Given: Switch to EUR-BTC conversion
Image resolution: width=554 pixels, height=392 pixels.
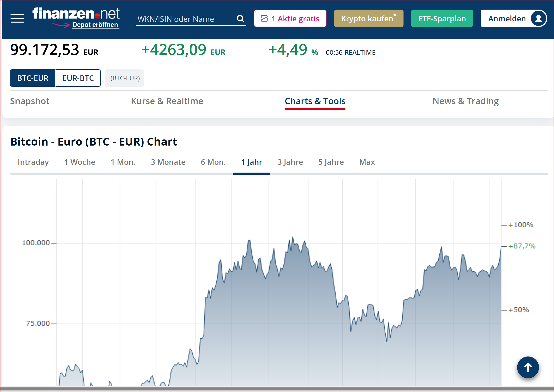Looking at the screenshot, I should [x=78, y=78].
